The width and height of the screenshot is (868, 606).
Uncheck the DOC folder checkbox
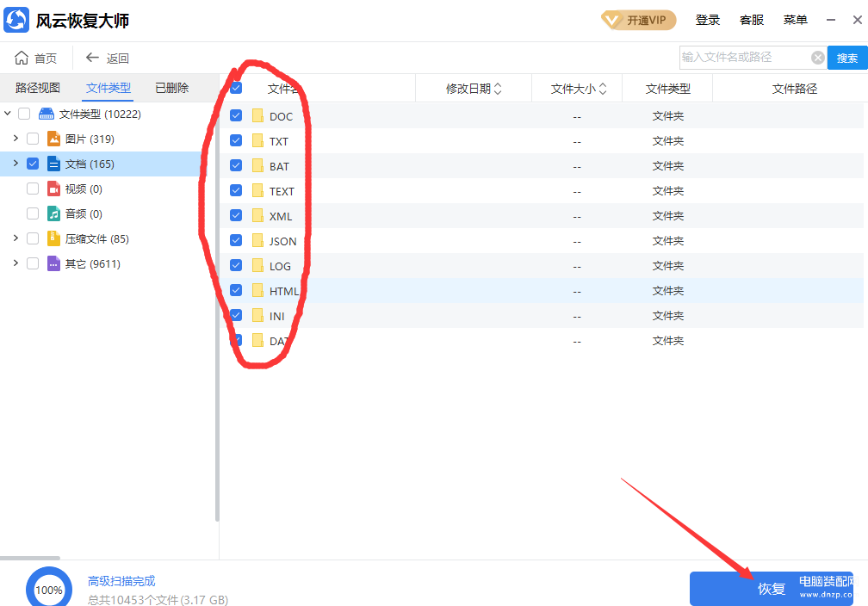[x=236, y=115]
